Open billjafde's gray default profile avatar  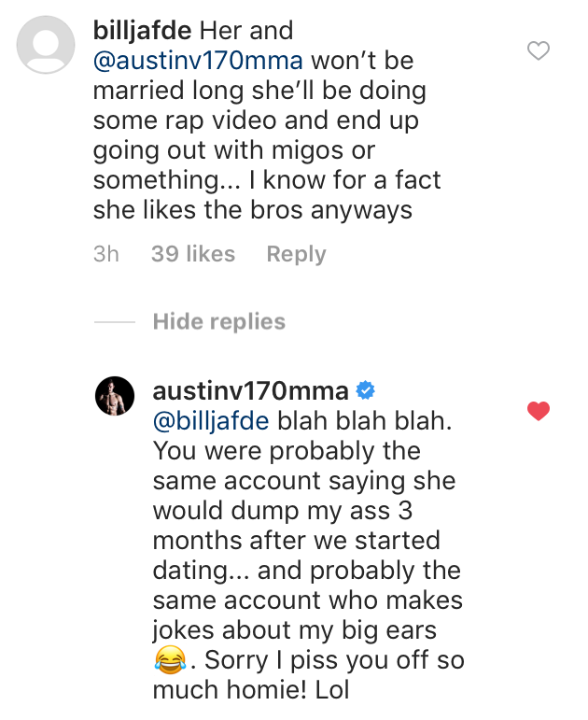[x=46, y=44]
